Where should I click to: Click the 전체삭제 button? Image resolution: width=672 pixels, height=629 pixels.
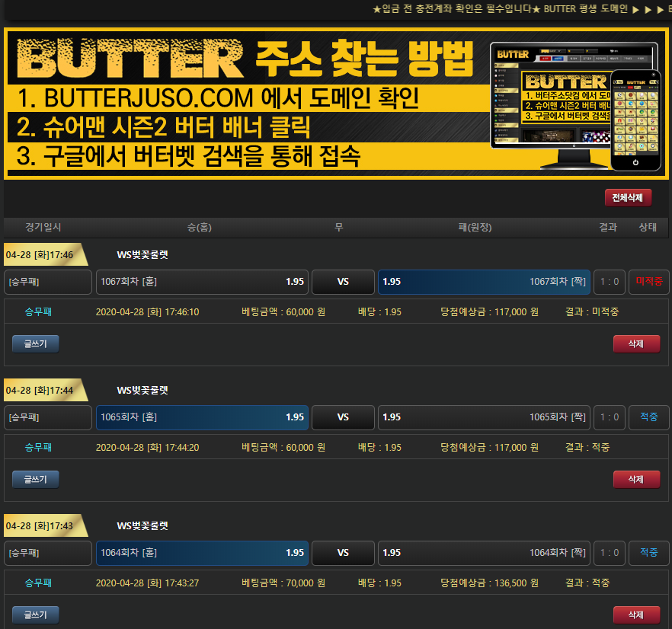click(x=628, y=198)
